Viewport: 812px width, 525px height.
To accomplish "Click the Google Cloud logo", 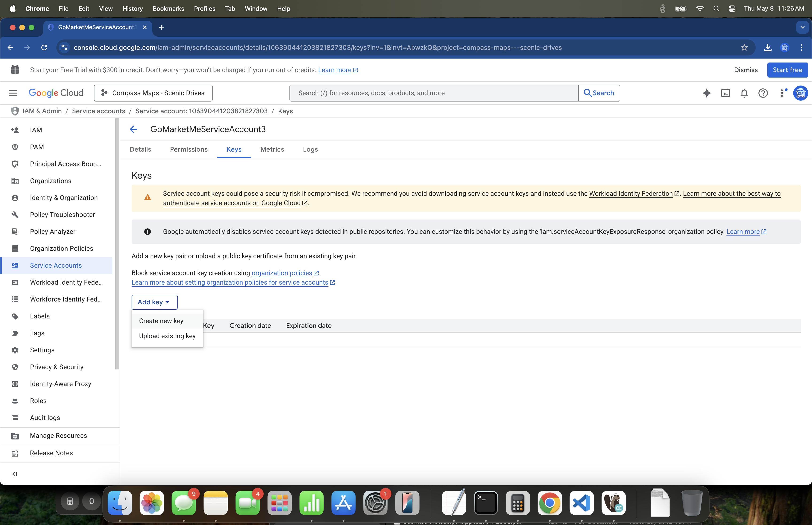I will [56, 93].
